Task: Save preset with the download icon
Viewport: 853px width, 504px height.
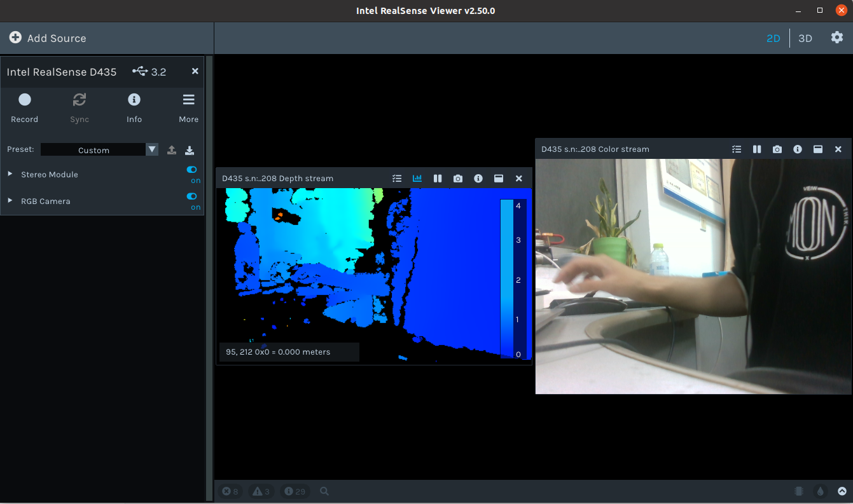Action: (x=190, y=150)
